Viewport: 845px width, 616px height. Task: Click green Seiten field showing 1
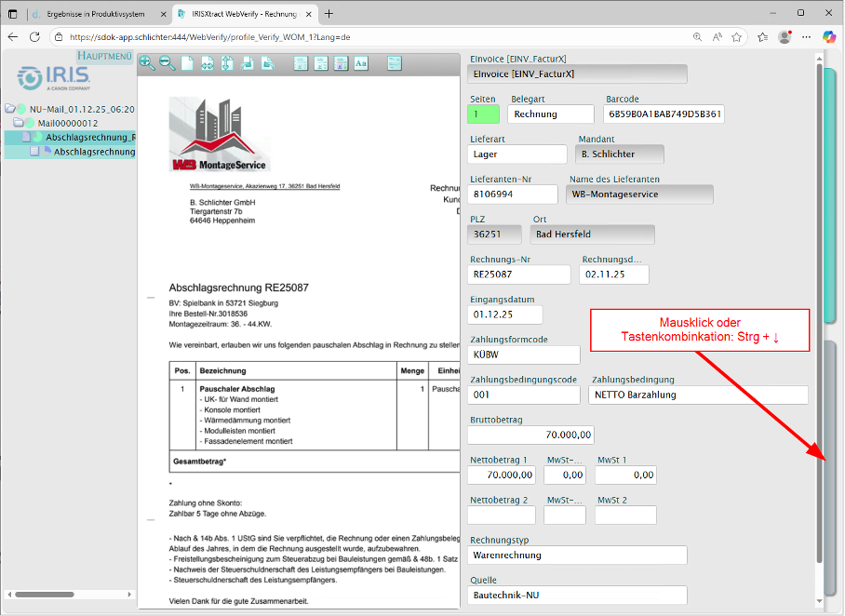tap(483, 114)
